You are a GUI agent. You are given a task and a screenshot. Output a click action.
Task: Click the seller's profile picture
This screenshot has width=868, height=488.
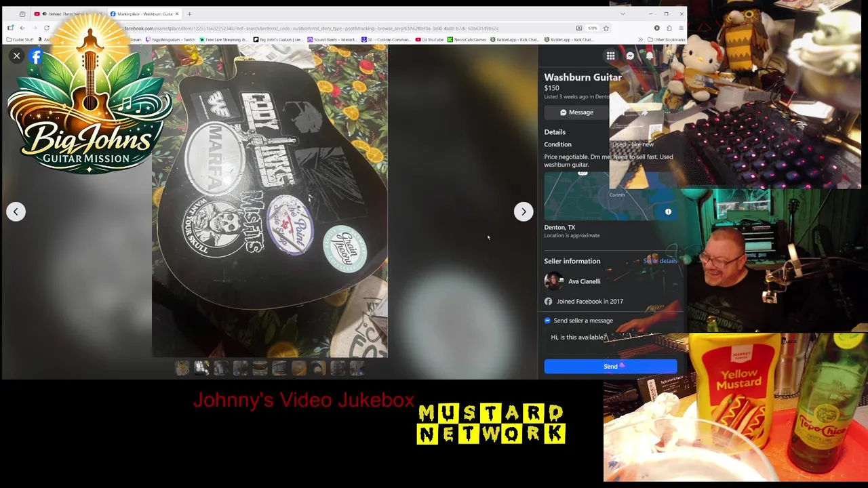coord(553,281)
